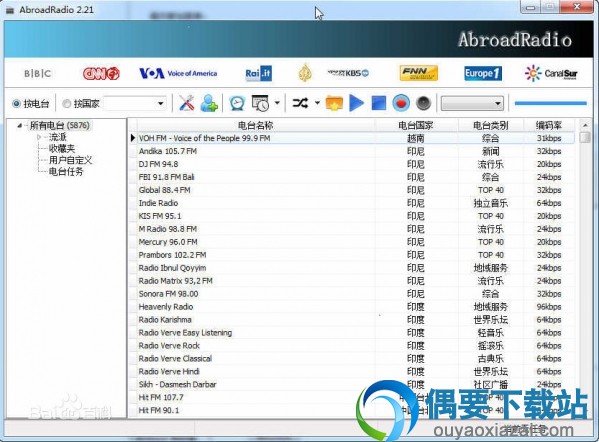Open the alarm clock timer icon
The height and width of the screenshot is (442, 599).
click(237, 103)
